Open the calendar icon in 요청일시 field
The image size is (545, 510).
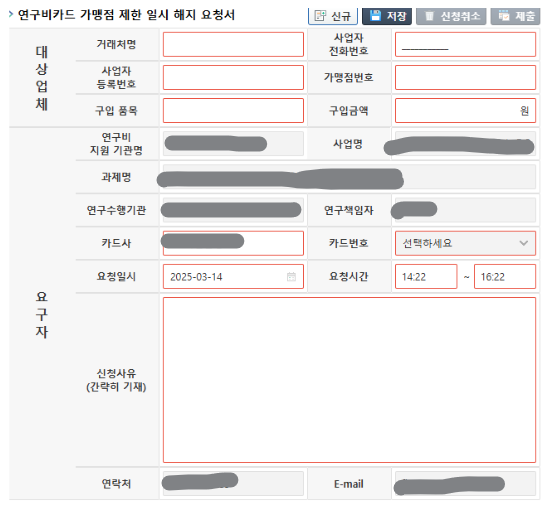(291, 277)
